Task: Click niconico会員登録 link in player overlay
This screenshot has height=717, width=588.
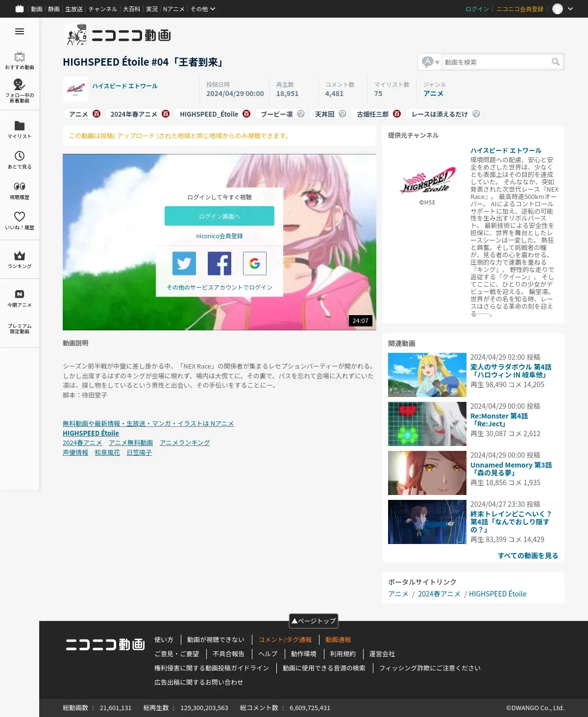Action: pos(220,236)
